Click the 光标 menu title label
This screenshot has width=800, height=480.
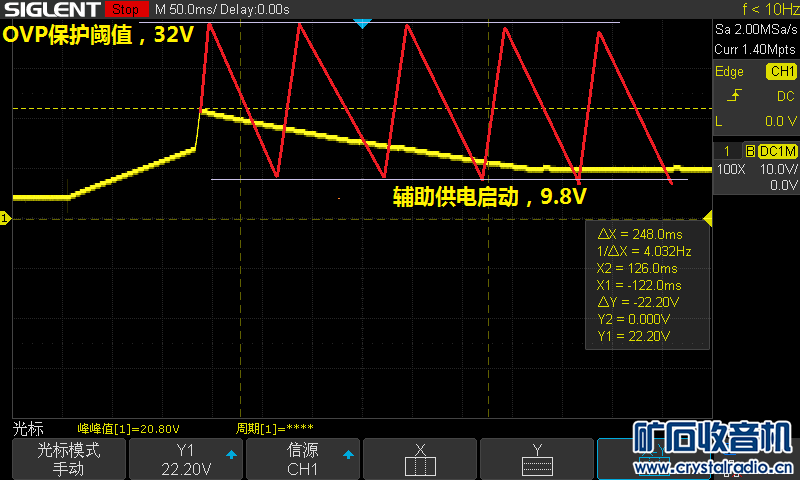click(28, 428)
